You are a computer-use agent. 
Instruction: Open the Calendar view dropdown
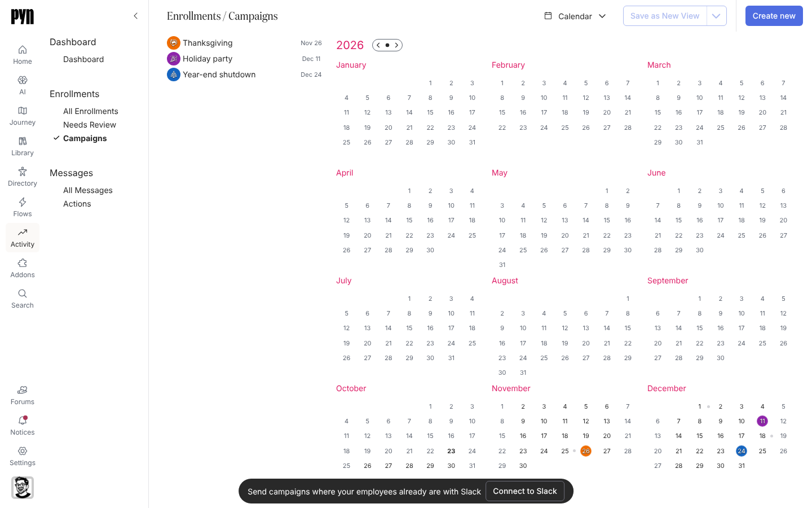575,16
